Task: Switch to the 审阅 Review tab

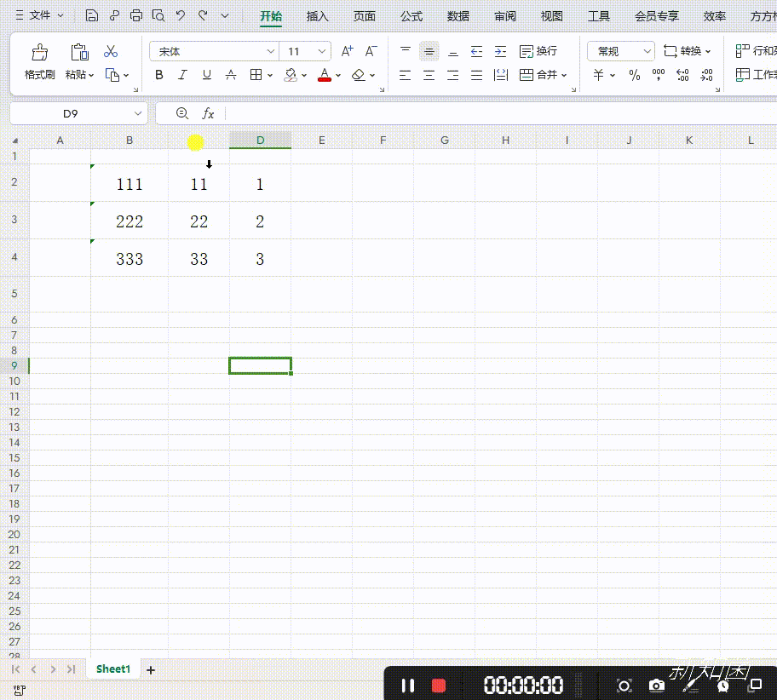Action: [505, 16]
